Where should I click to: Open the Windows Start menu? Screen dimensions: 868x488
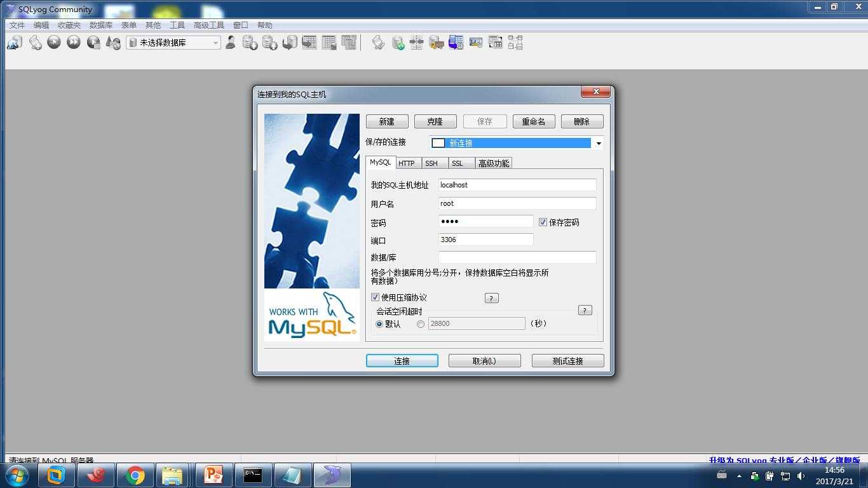[17, 475]
